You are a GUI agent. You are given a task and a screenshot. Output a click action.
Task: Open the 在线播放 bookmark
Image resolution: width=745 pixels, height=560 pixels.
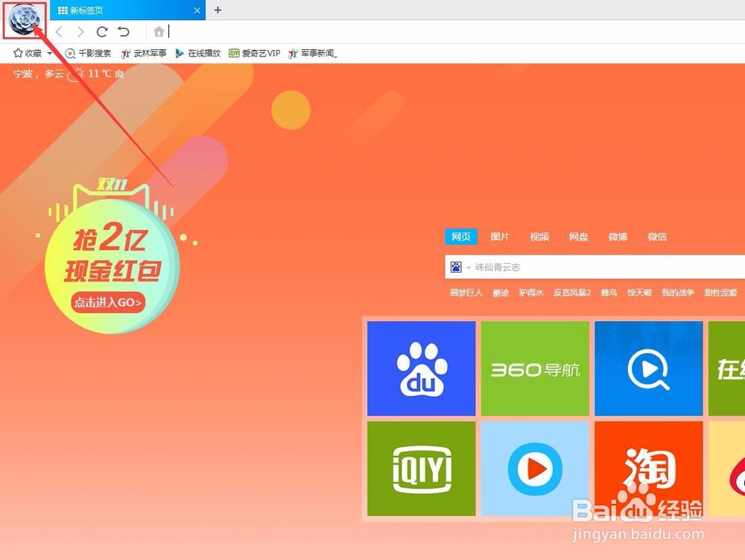[x=198, y=53]
